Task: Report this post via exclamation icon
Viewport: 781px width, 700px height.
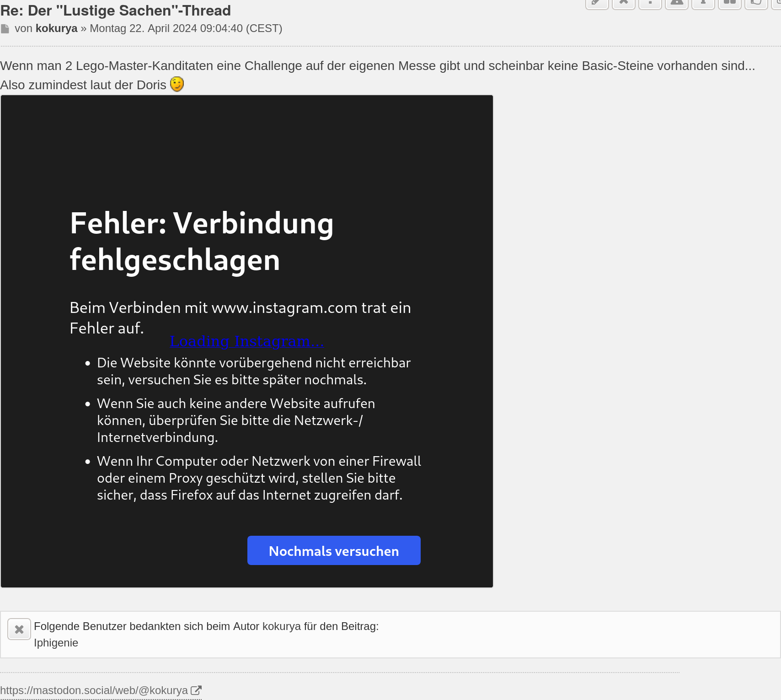Action: point(650,3)
